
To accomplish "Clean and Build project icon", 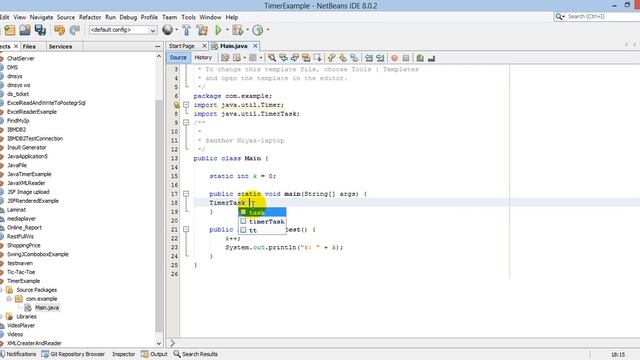I will 202,30.
